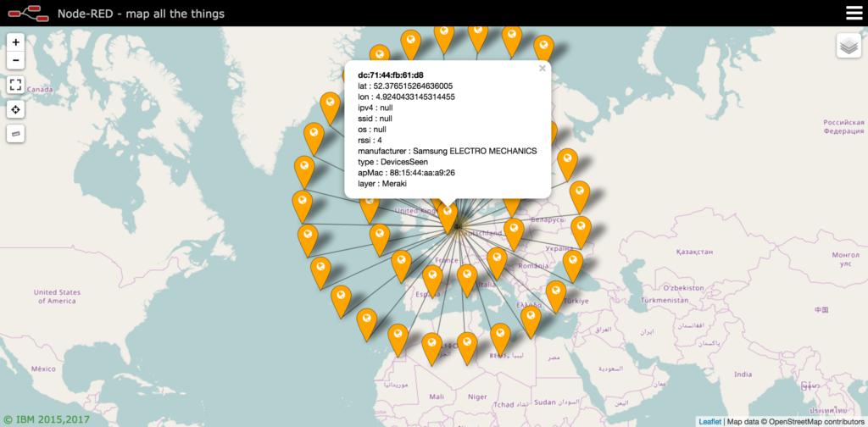This screenshot has height=427, width=868.
Task: Open the map layers control
Action: pos(849,46)
